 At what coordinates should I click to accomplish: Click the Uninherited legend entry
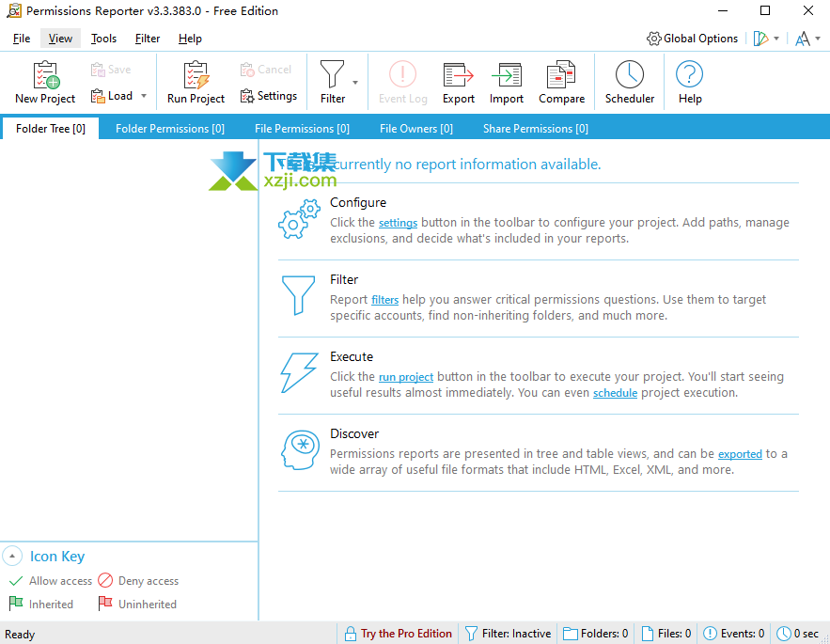coord(137,604)
